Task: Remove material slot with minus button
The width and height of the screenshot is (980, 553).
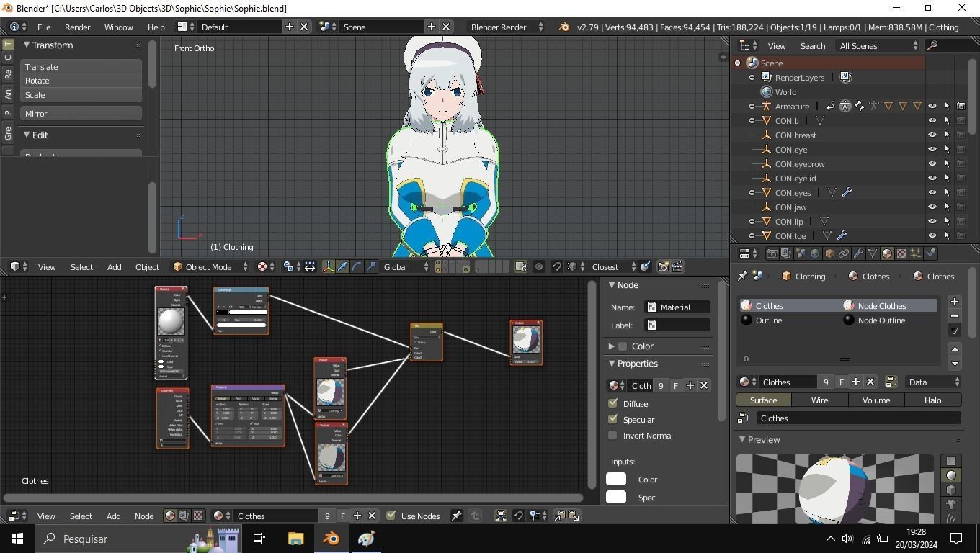Action: coord(955,316)
